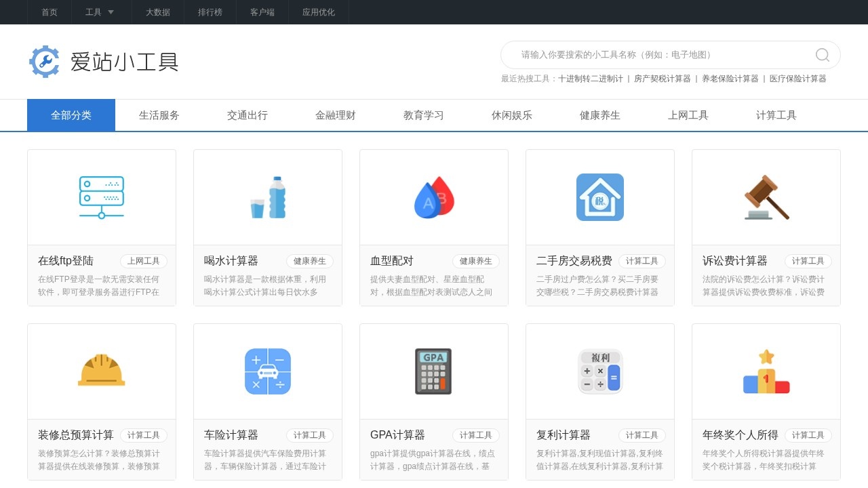The image size is (868, 488).
Task: Click the 计算工具 badge on 诉讼费计算器 card
Action: [x=808, y=261]
